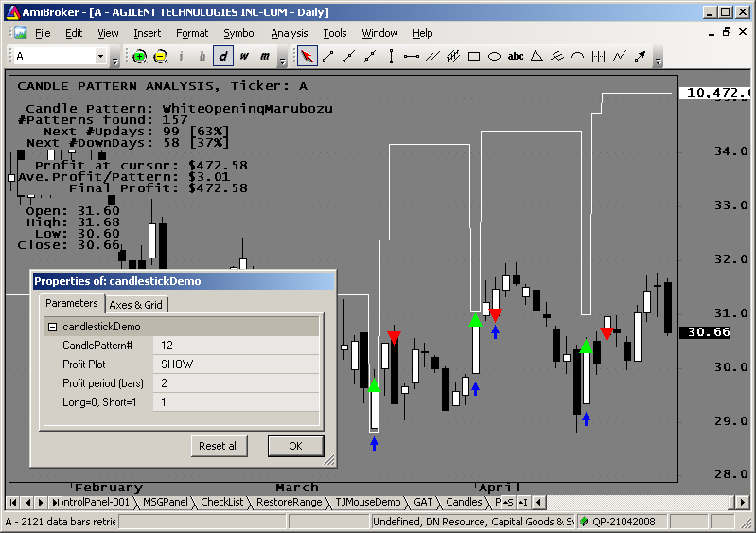The image size is (756, 533).
Task: Click the Reset all button
Action: (x=219, y=446)
